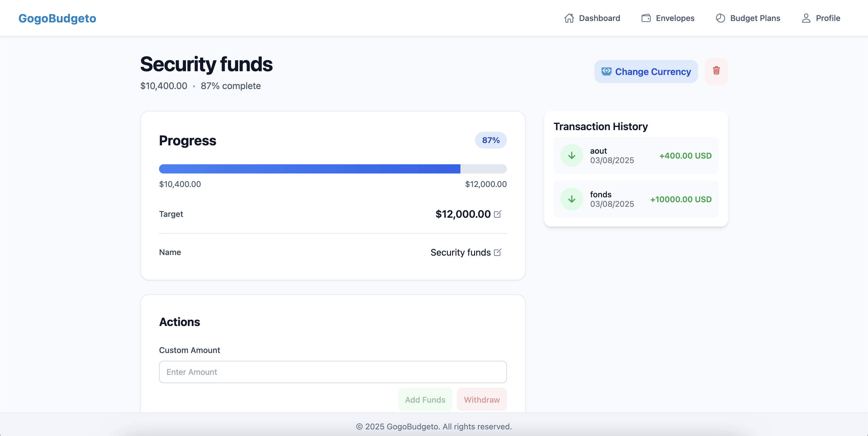Click the red trash delete icon
Screen dimensions: 868x436
(x=716, y=71)
